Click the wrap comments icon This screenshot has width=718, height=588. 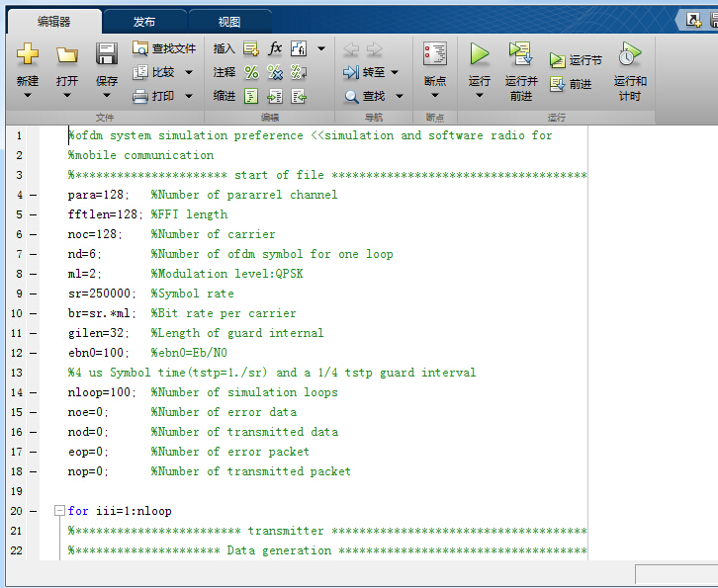[x=299, y=72]
